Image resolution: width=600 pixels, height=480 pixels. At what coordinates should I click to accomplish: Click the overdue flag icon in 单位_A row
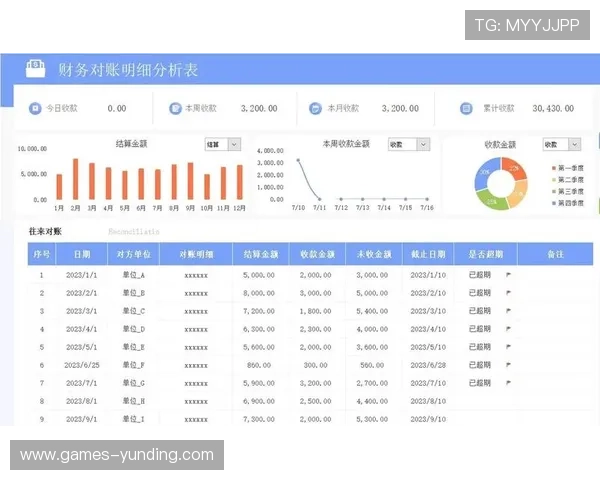pyautogui.click(x=509, y=275)
